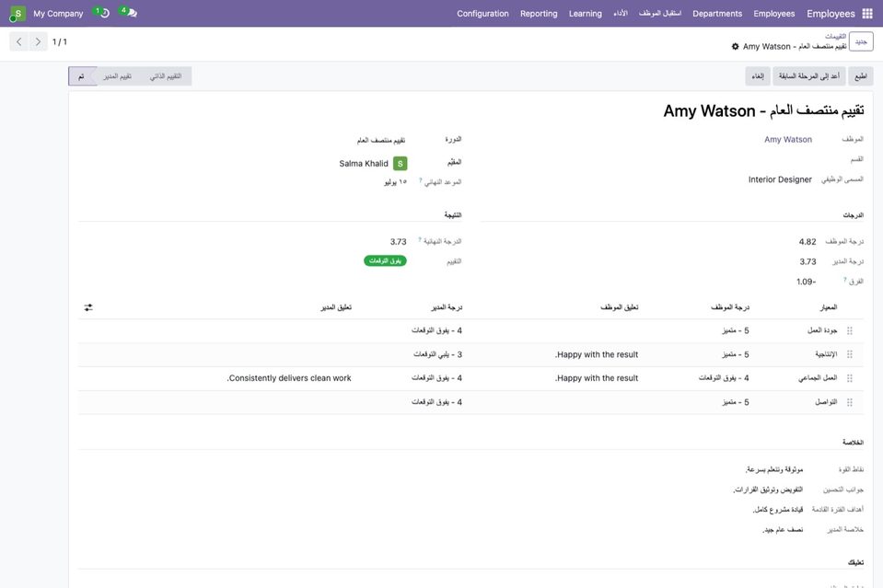The width and height of the screenshot is (883, 588).
Task: Select the التقييم الذاتي status stage
Action: tap(166, 76)
